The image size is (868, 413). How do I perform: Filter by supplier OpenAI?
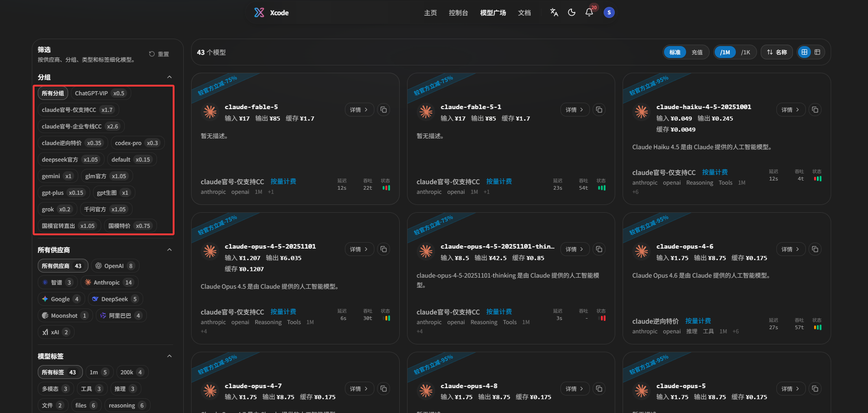[x=115, y=266]
